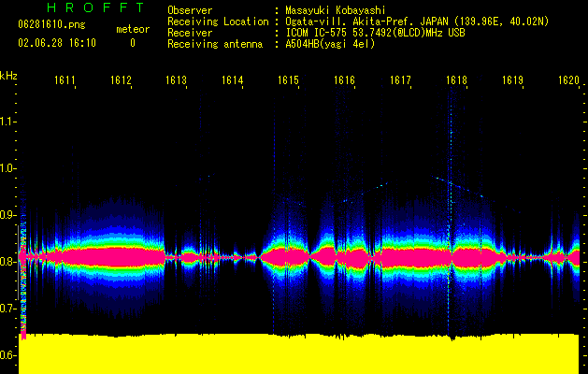Click the 1617 time marker
This screenshot has height=374, width=588.
pos(400,80)
